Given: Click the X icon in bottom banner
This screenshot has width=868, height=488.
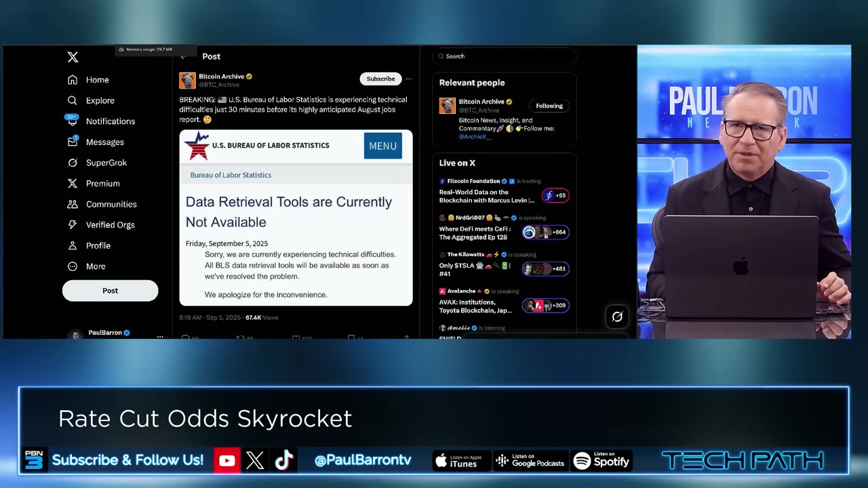Looking at the screenshot, I should [x=255, y=461].
